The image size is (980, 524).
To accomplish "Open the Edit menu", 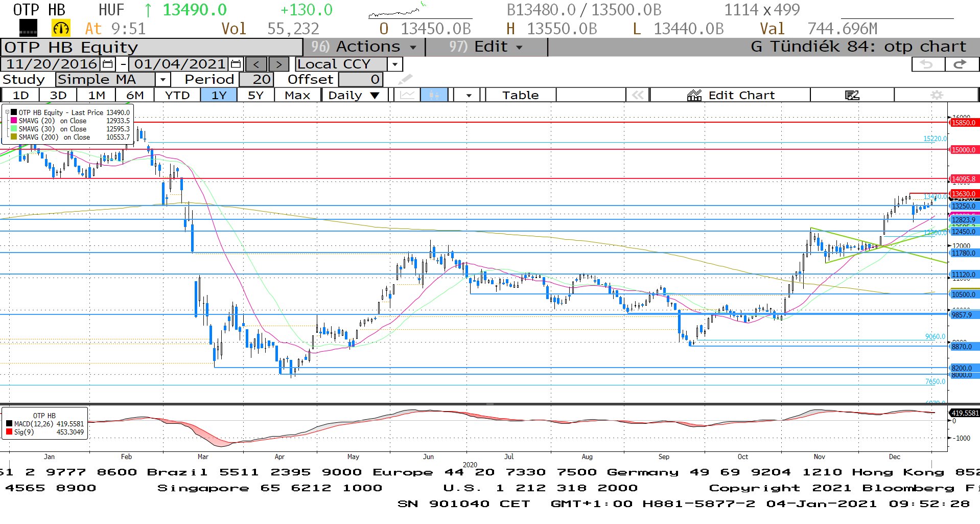I will [486, 47].
